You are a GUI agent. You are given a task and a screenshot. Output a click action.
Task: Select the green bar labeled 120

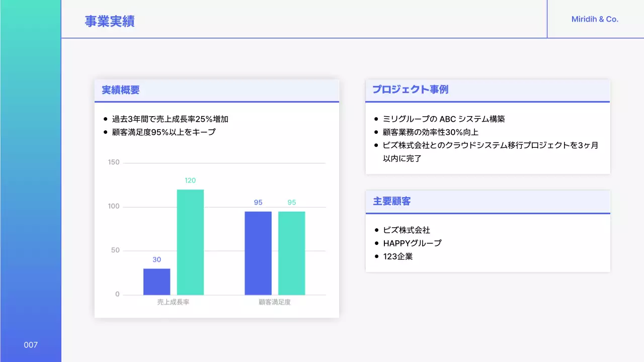(190, 241)
